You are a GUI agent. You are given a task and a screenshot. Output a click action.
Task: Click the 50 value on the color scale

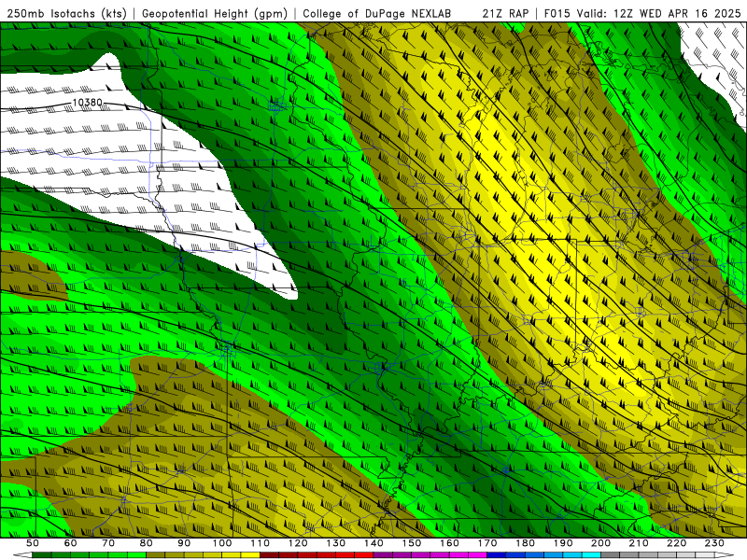point(33,543)
